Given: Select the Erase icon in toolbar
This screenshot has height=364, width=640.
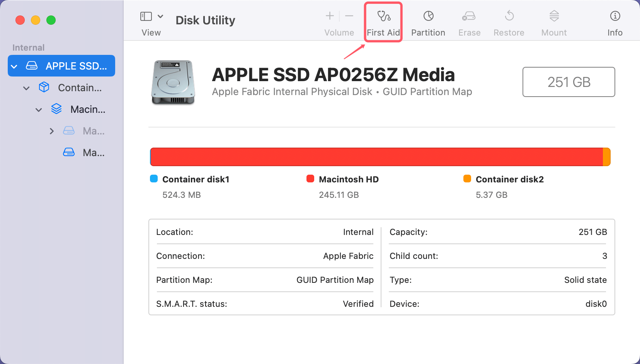Looking at the screenshot, I should pyautogui.click(x=469, y=21).
